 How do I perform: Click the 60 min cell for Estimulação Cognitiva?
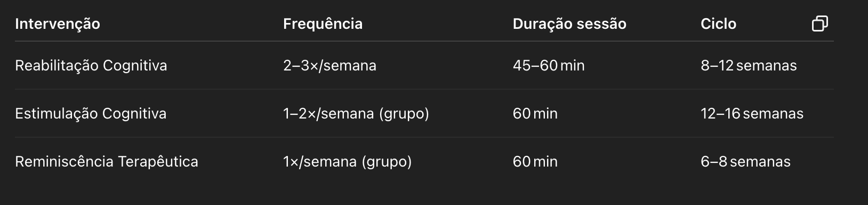tap(535, 114)
